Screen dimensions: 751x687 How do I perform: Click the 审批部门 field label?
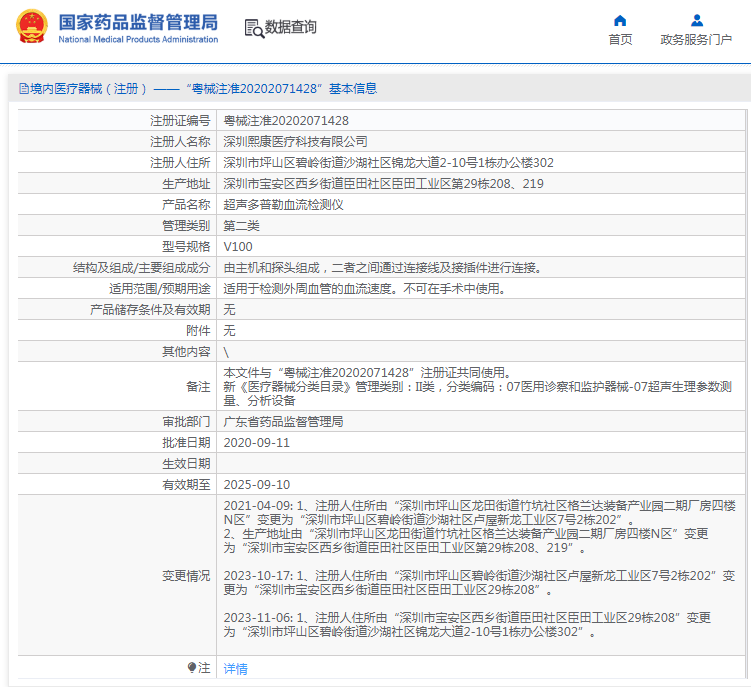186,422
